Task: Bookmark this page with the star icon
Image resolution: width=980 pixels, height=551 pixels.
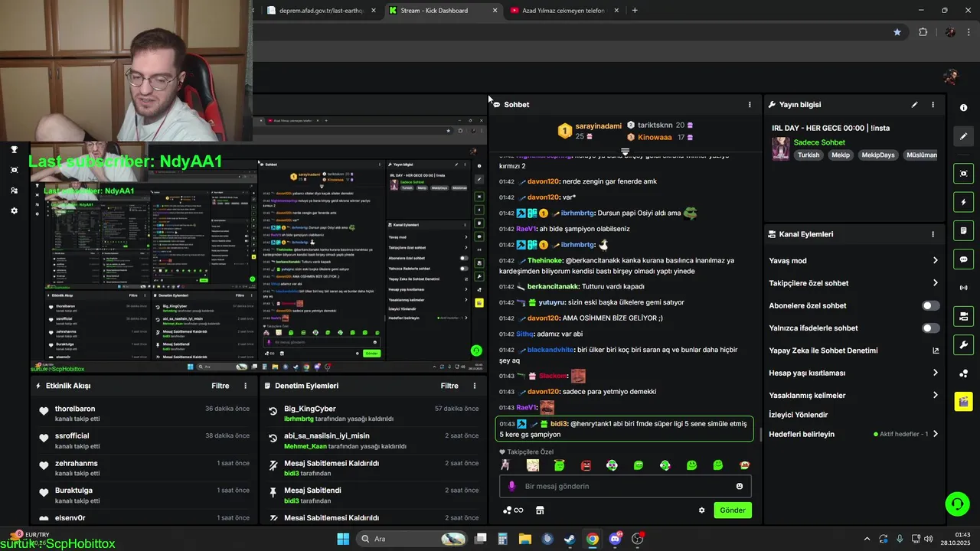Action: pos(897,32)
